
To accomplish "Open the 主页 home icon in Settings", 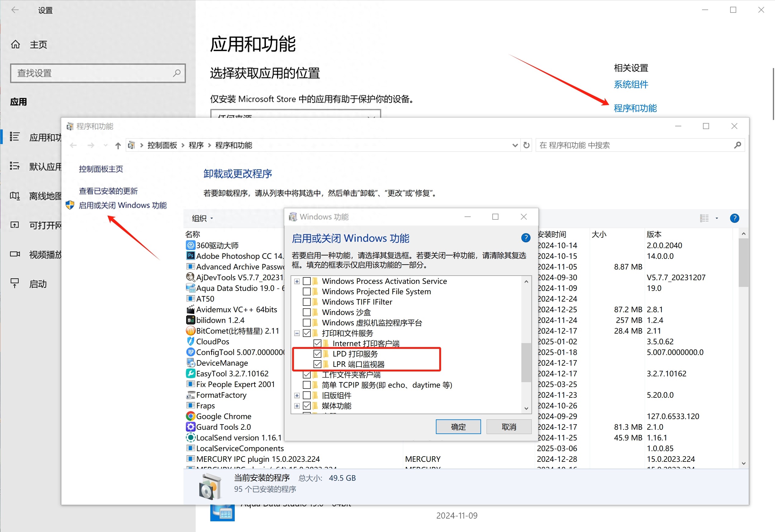I will [x=15, y=44].
